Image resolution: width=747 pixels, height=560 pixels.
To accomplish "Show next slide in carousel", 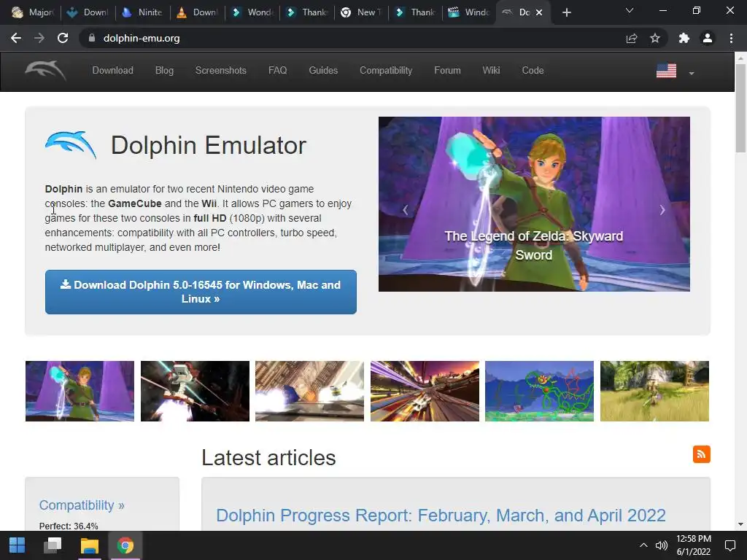I will 662,210.
